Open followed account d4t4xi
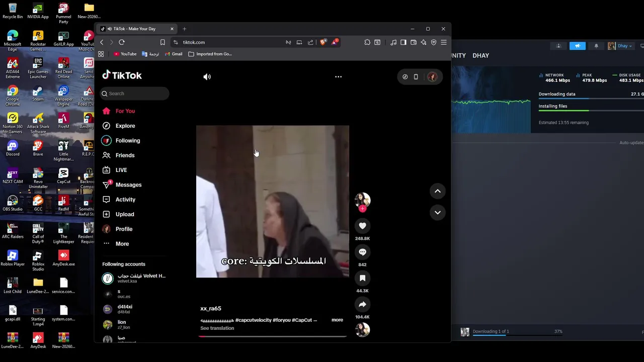This screenshot has height=362, width=644. pyautogui.click(x=118, y=309)
